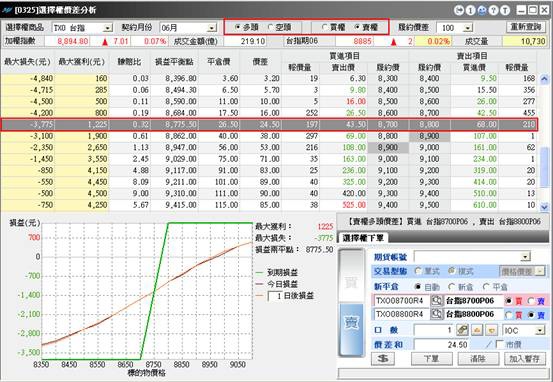
Task: Open symbol lookup for TXO08700R4
Action: pyautogui.click(x=437, y=301)
